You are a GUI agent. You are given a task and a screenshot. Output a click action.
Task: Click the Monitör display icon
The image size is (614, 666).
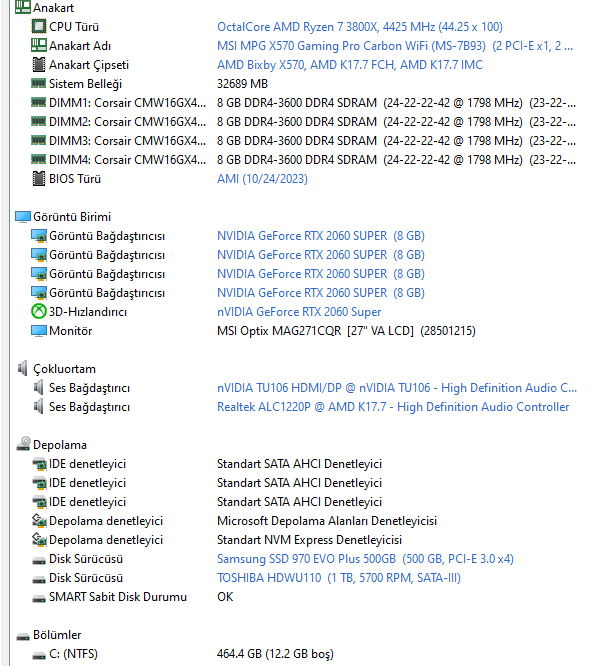coord(39,330)
